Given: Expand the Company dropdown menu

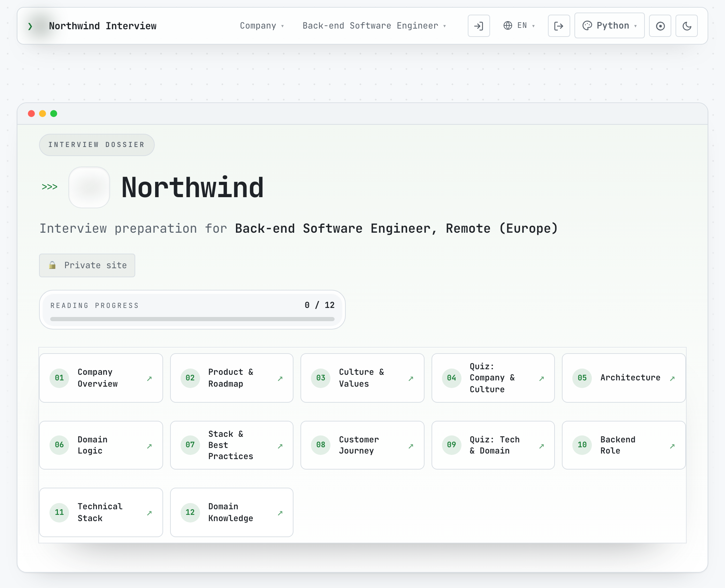Looking at the screenshot, I should point(262,26).
